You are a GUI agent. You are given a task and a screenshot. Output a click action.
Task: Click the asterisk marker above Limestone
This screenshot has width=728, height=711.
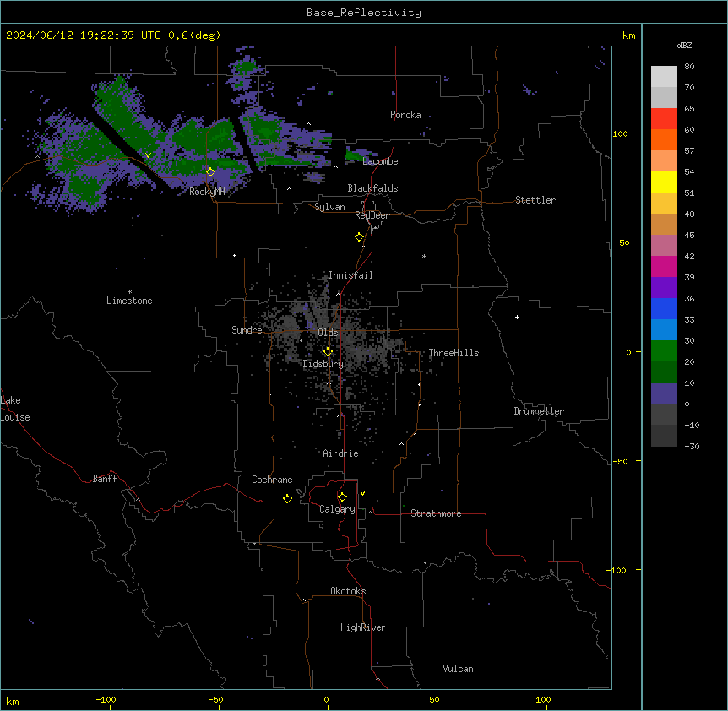[x=129, y=292]
